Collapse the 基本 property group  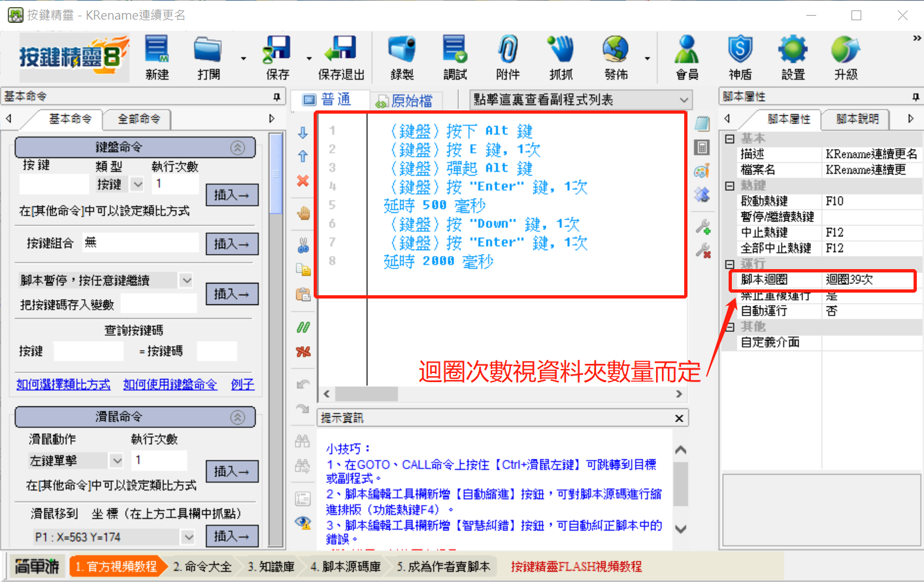click(x=730, y=138)
